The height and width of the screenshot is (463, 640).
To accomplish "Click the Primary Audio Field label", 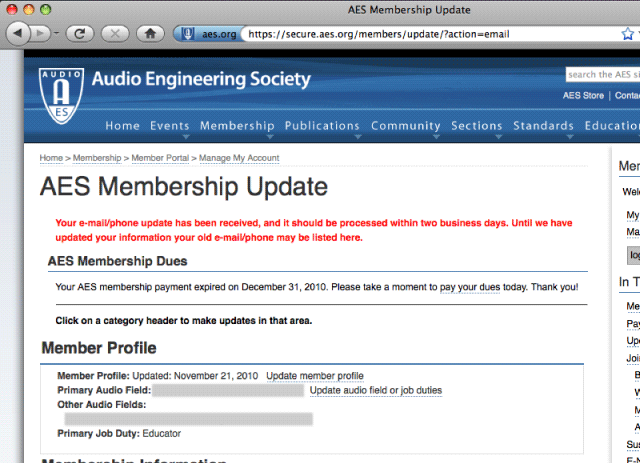I will click(x=104, y=390).
